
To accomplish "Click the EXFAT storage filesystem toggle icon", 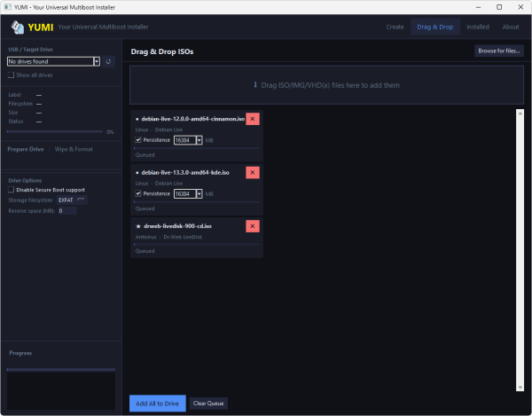I will tap(81, 200).
